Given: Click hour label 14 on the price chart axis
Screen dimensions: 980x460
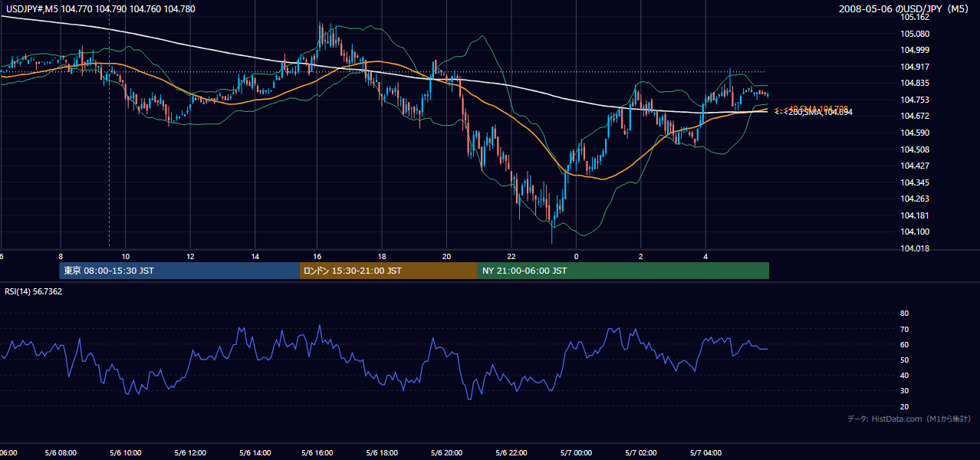Looking at the screenshot, I should 254,257.
